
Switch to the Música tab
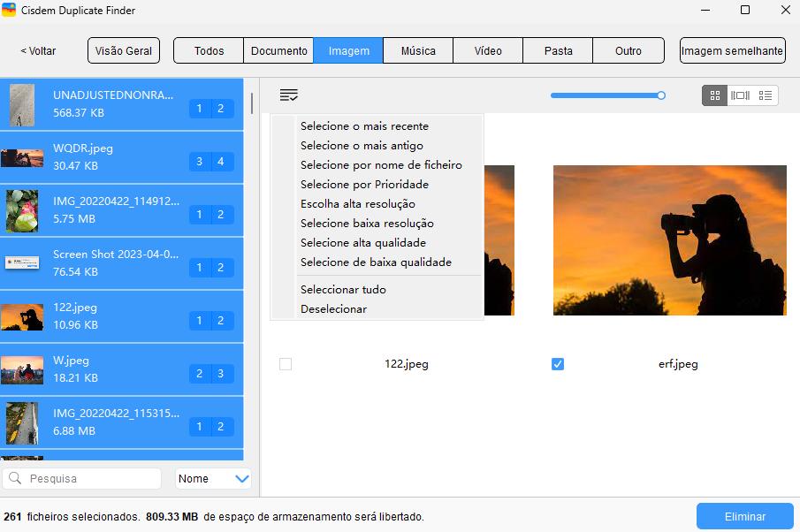click(417, 50)
